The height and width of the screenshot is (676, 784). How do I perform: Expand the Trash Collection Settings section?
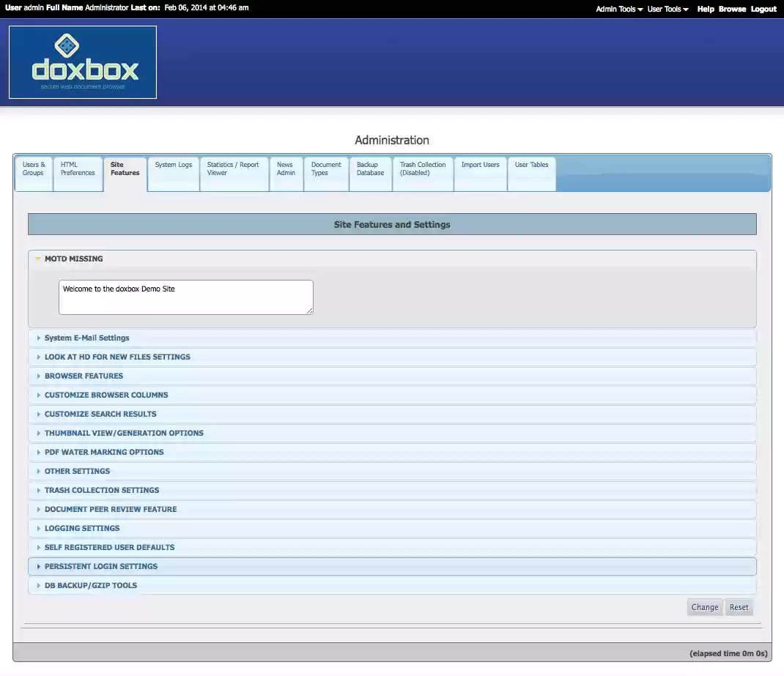click(x=102, y=490)
